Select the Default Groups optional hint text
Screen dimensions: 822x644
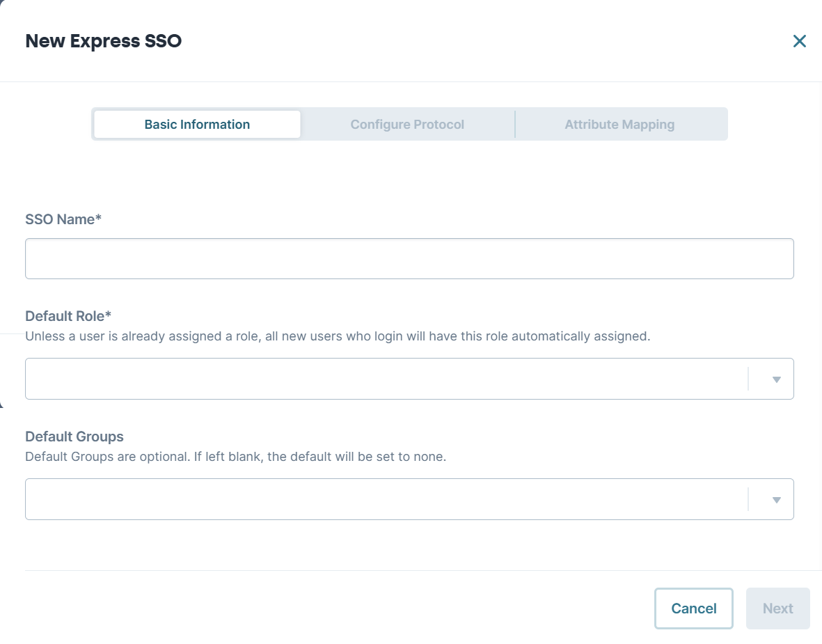point(236,457)
